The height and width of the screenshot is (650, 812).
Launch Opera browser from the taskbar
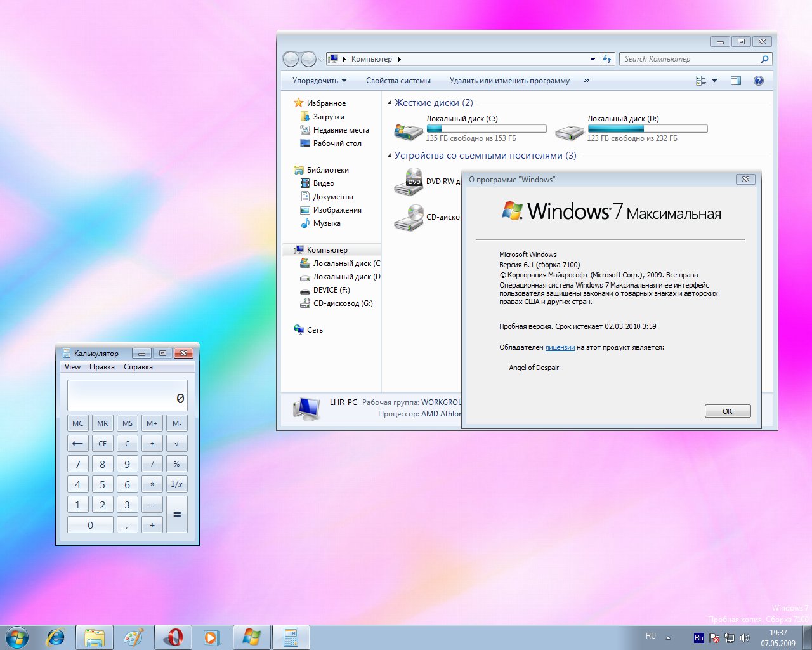point(173,637)
